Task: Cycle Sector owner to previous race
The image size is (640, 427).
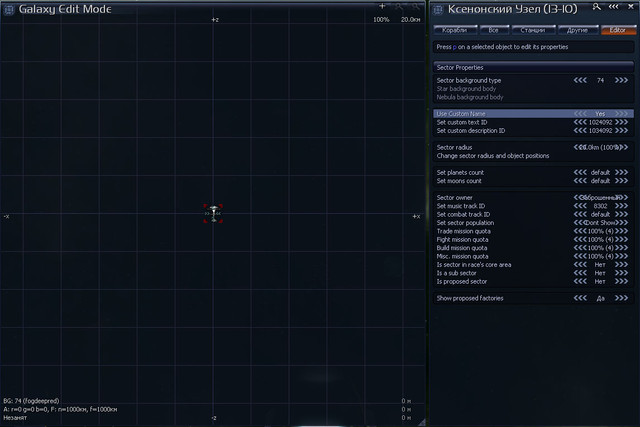Action: click(x=580, y=198)
